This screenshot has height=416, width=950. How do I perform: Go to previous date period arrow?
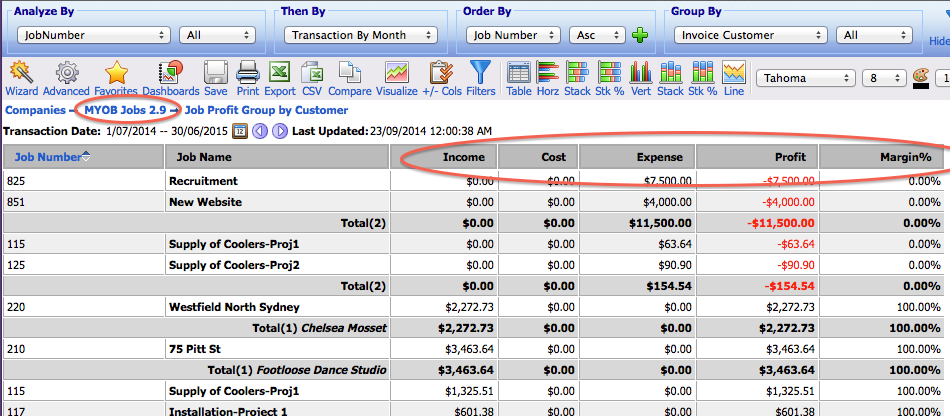[260, 131]
